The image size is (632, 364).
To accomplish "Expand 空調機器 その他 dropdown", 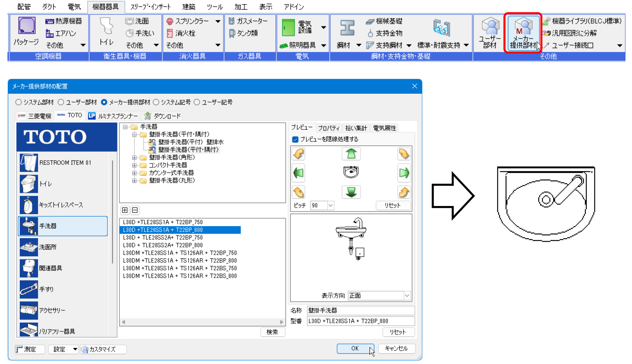I will pyautogui.click(x=83, y=45).
